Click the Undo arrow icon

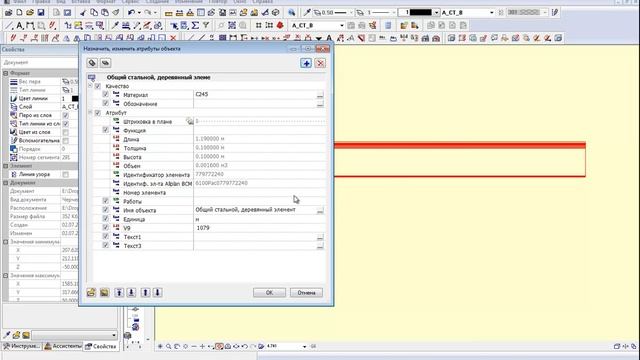[131, 13]
